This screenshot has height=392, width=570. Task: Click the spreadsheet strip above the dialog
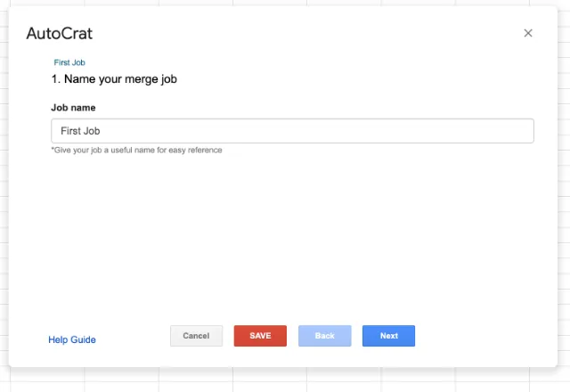tap(285, 3)
